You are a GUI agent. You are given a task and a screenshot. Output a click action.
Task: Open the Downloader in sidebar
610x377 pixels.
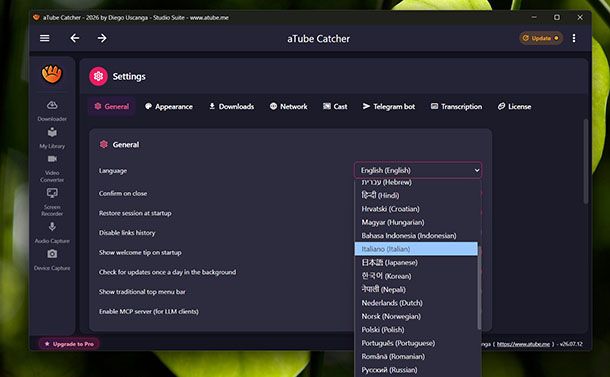[52, 111]
